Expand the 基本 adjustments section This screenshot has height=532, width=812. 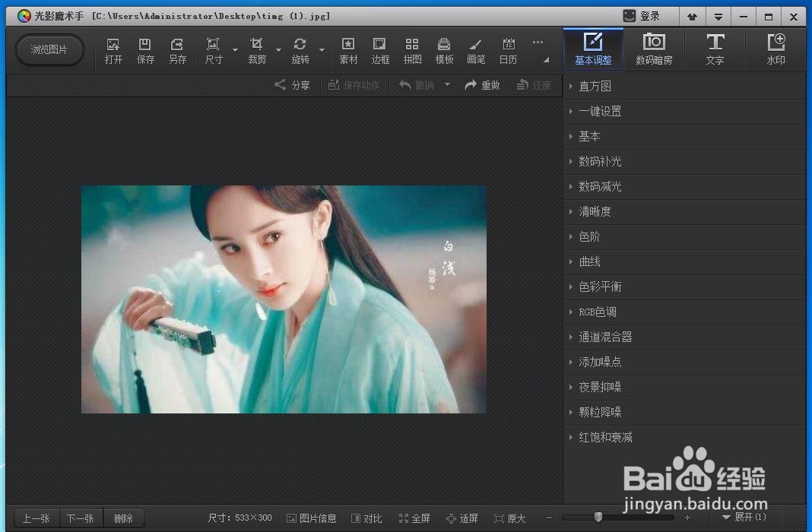[x=684, y=136]
